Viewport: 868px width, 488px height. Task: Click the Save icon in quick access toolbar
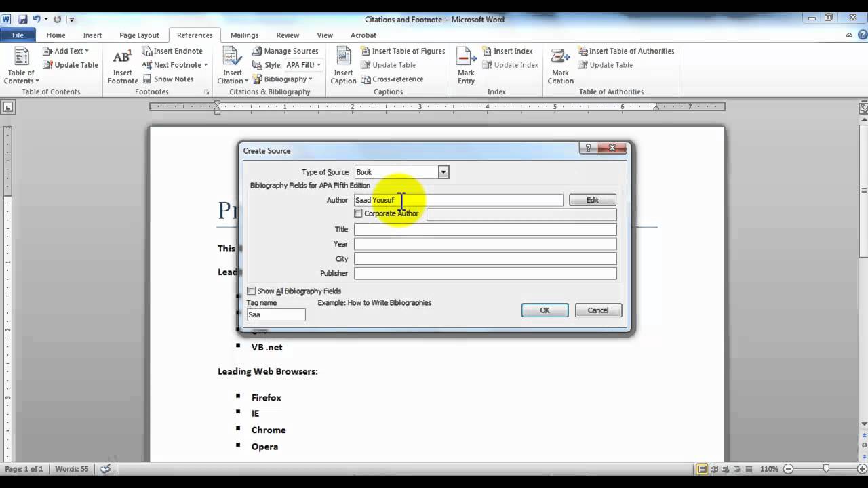[23, 20]
